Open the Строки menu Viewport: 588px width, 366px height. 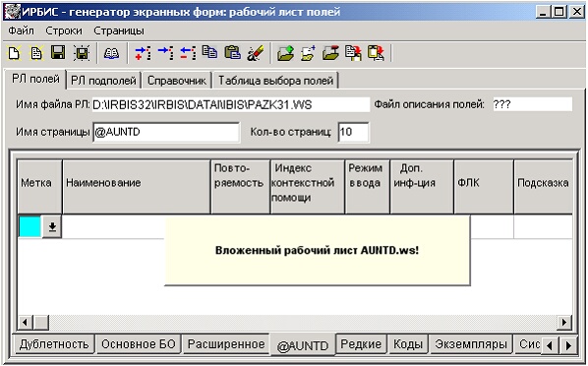(64, 30)
